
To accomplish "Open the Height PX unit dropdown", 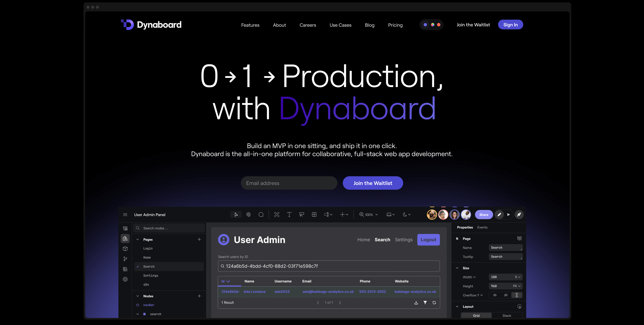I will [x=517, y=286].
